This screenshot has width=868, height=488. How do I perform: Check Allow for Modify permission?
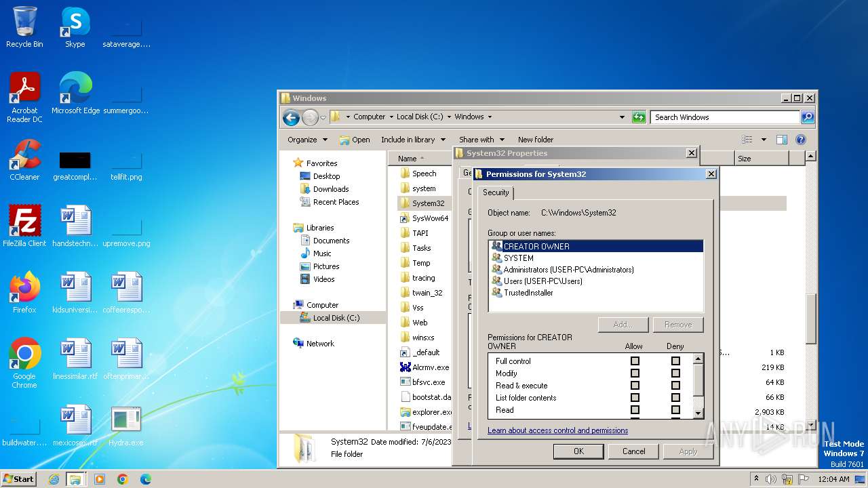coord(635,373)
